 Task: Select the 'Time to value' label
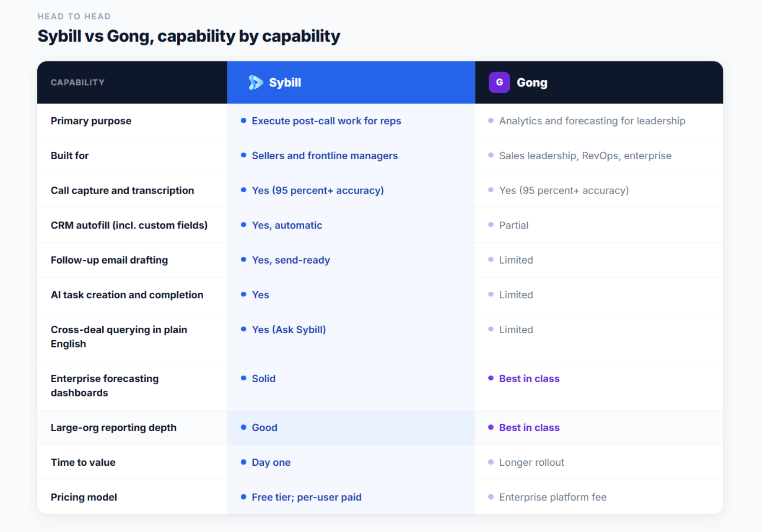pyautogui.click(x=83, y=462)
